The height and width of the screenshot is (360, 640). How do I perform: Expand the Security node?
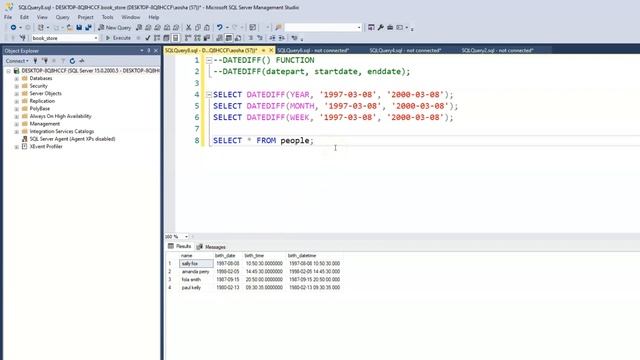point(16,86)
